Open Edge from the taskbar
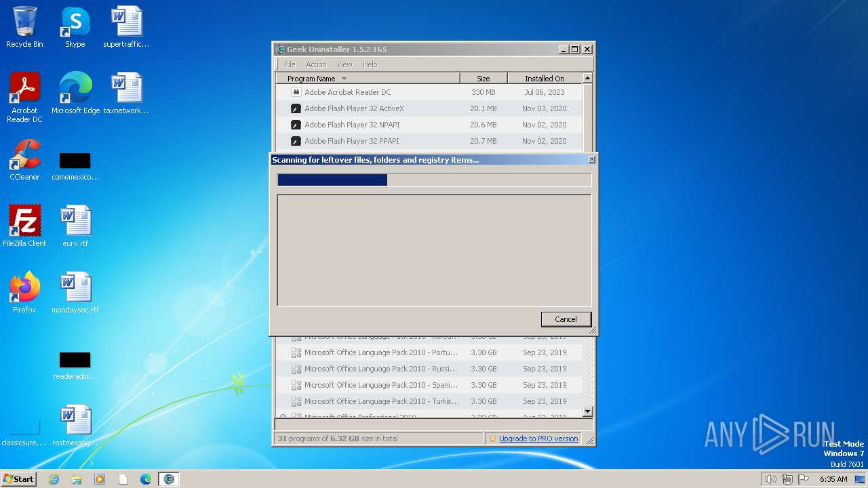868x488 pixels. [145, 479]
